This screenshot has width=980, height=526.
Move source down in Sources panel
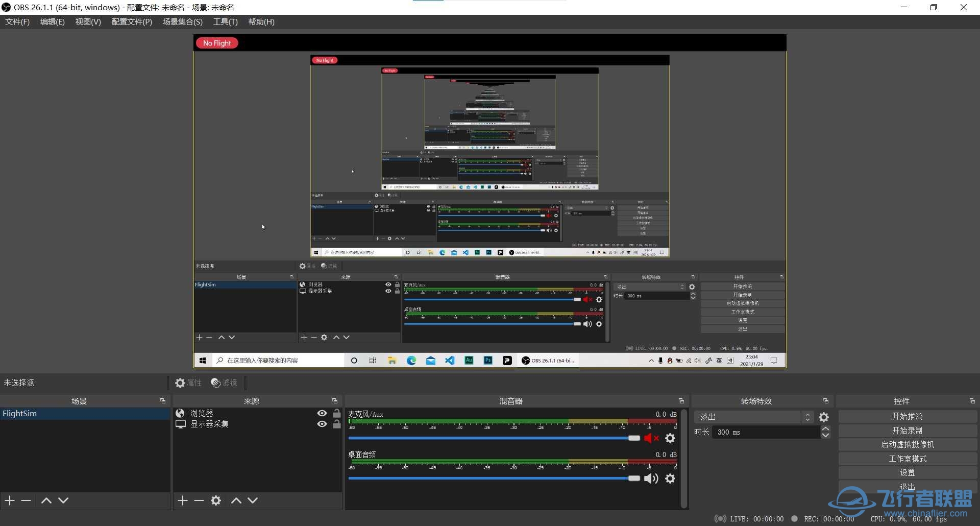(x=253, y=500)
